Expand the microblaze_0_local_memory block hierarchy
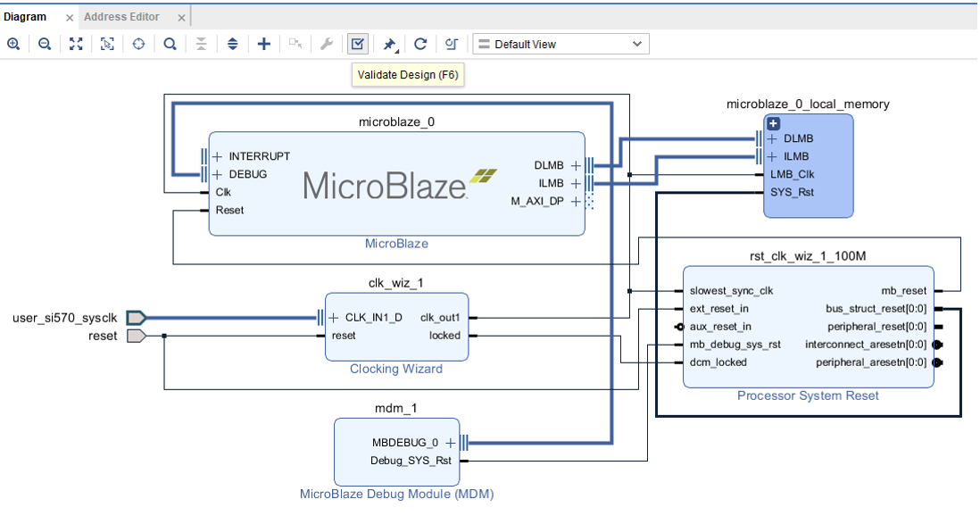 774,124
